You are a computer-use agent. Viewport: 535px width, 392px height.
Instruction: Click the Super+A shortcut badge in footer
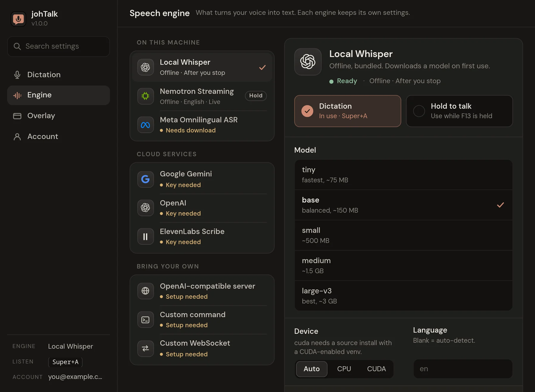tap(65, 362)
